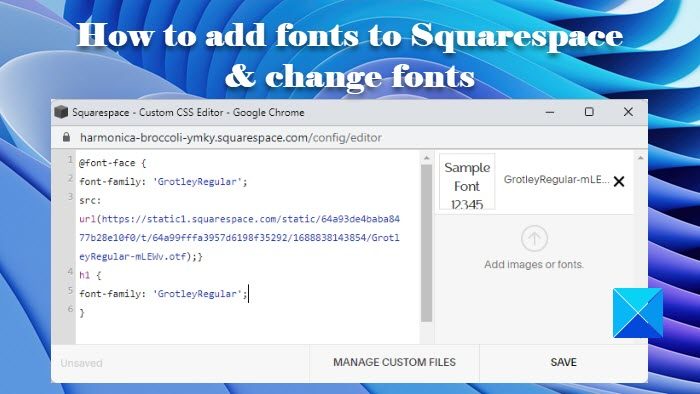Click line number 1 in the gutter
The image size is (700, 394).
click(70, 160)
